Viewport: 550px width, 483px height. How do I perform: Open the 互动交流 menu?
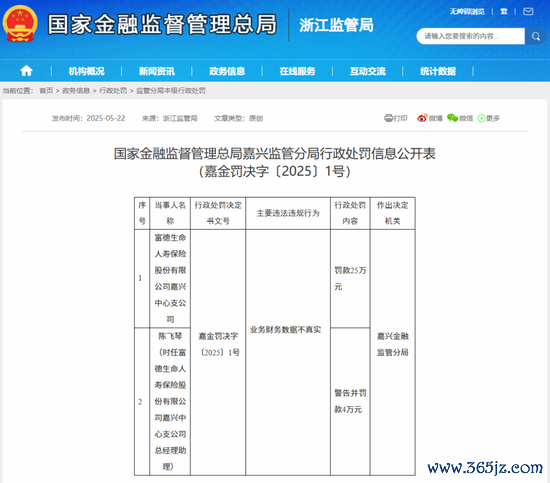(368, 71)
